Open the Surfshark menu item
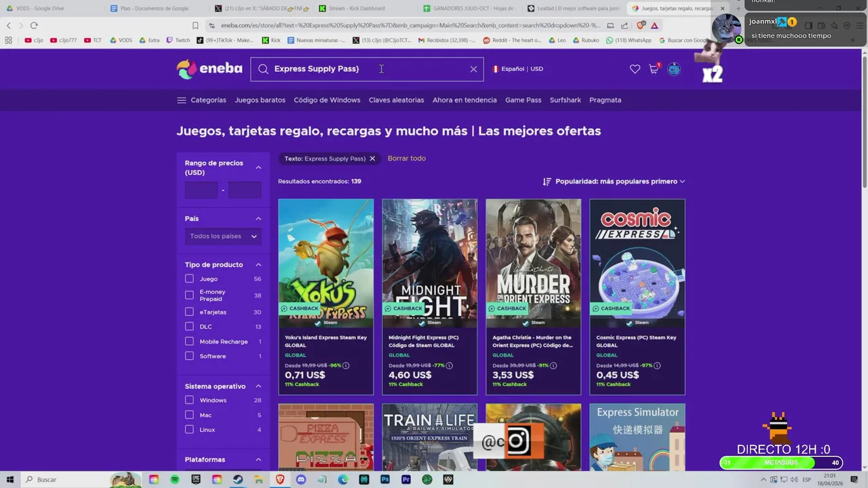 coord(566,100)
